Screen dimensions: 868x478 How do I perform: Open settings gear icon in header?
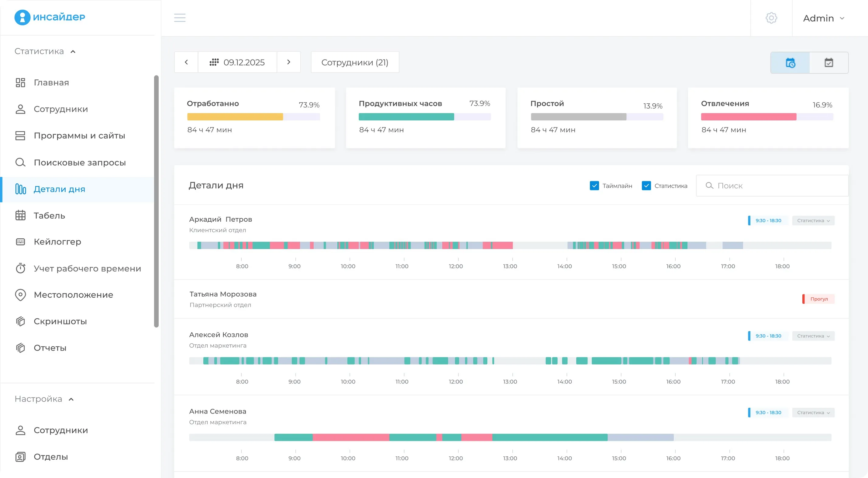pyautogui.click(x=771, y=18)
